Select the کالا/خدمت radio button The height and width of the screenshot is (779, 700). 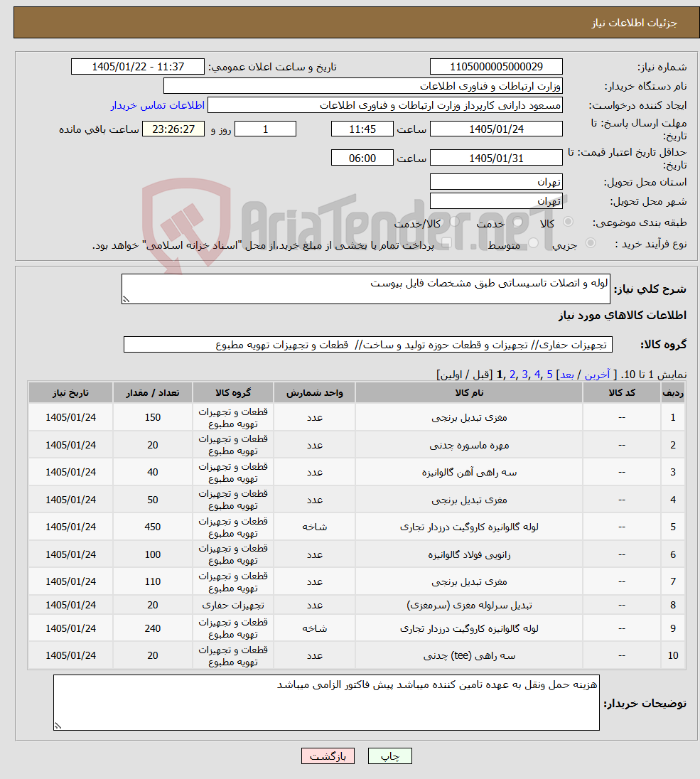pos(454,222)
